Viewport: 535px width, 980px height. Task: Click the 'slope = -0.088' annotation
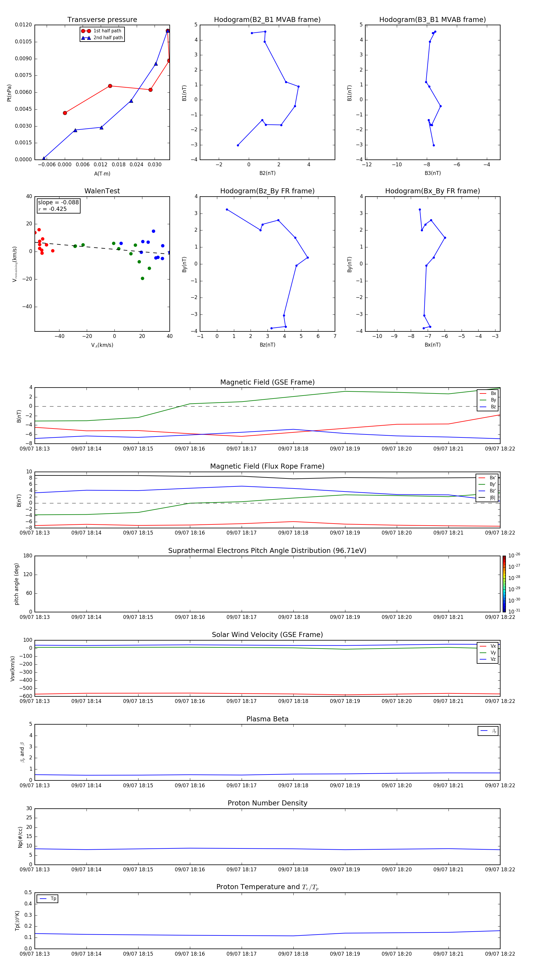click(x=58, y=203)
